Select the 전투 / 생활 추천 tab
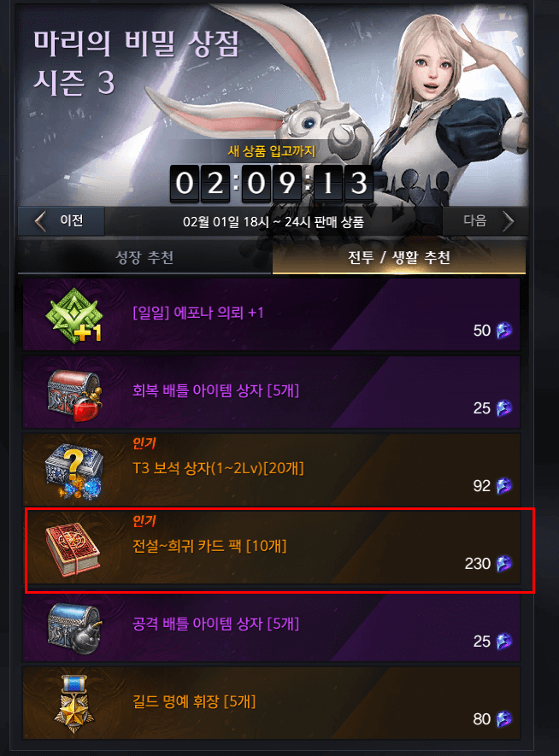Image resolution: width=559 pixels, height=756 pixels. click(399, 257)
